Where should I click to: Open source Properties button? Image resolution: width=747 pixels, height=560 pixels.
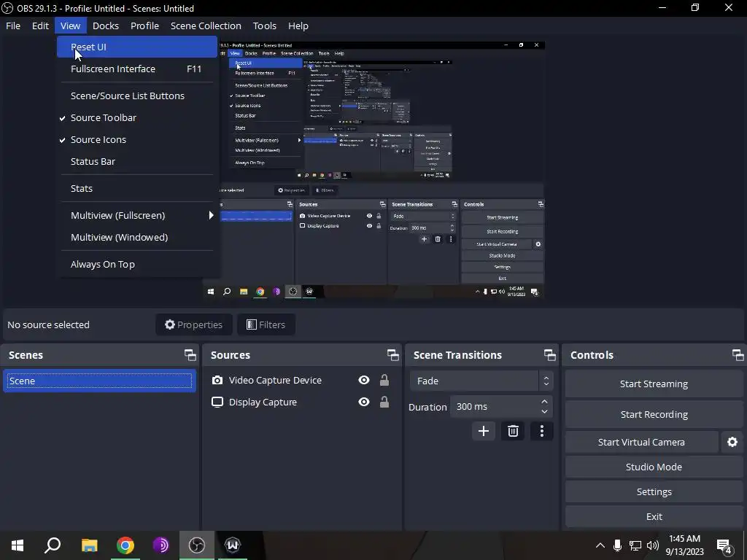point(193,324)
